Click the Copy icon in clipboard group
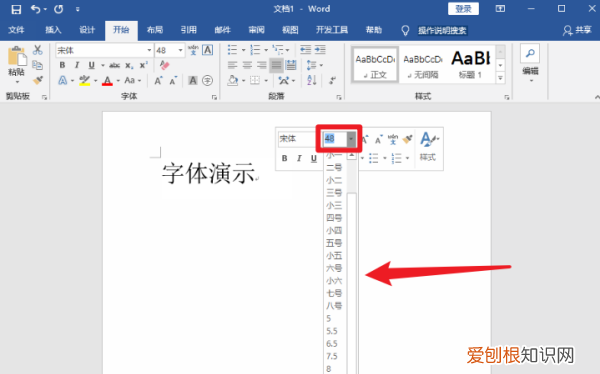Image resolution: width=600 pixels, height=374 pixels. point(38,65)
